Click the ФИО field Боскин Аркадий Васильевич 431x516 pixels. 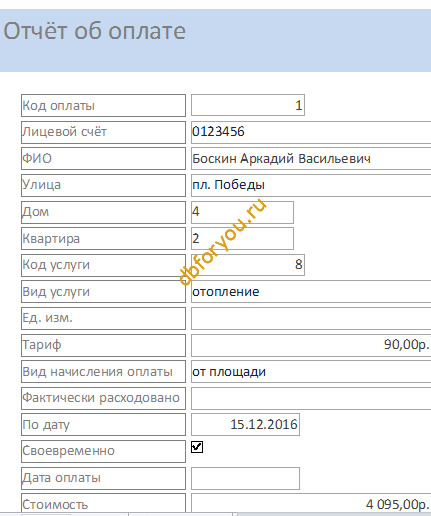point(311,159)
